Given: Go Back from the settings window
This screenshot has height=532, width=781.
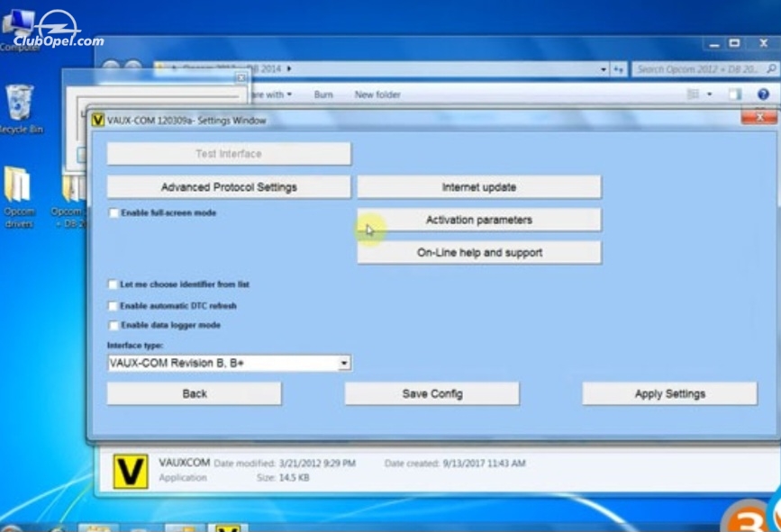Looking at the screenshot, I should [195, 393].
